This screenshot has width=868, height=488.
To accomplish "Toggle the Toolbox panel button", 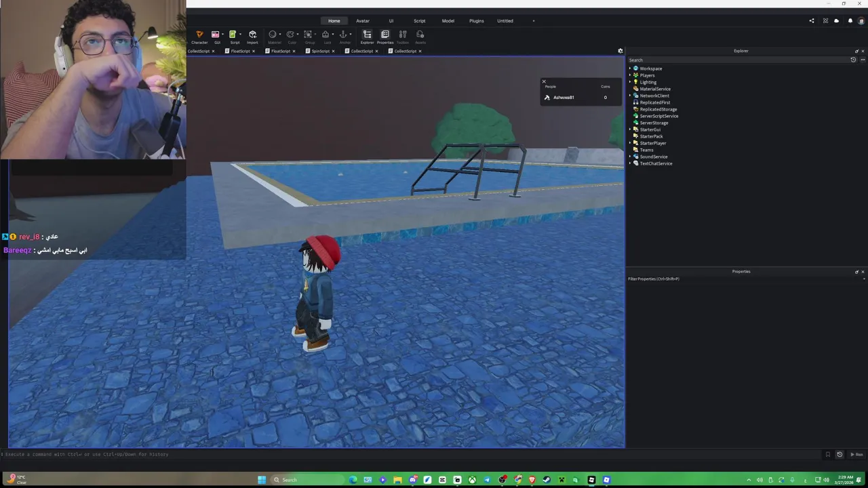I will (403, 37).
